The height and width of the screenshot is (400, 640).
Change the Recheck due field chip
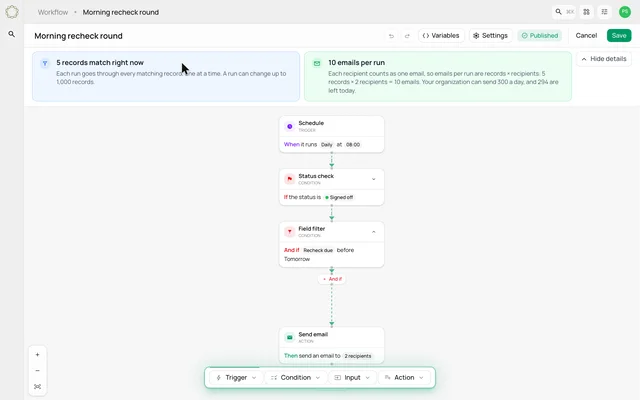pos(318,250)
